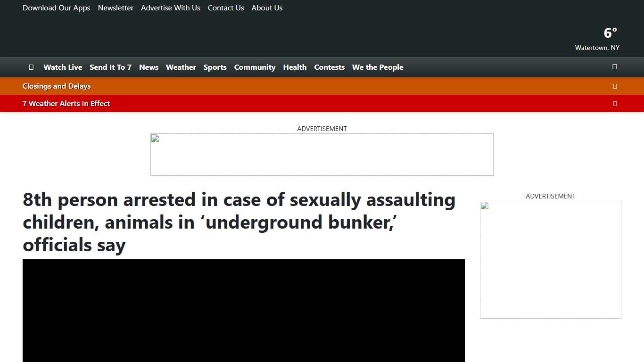Follow the Download Our Apps link
Image resolution: width=644 pixels, height=362 pixels.
[56, 8]
